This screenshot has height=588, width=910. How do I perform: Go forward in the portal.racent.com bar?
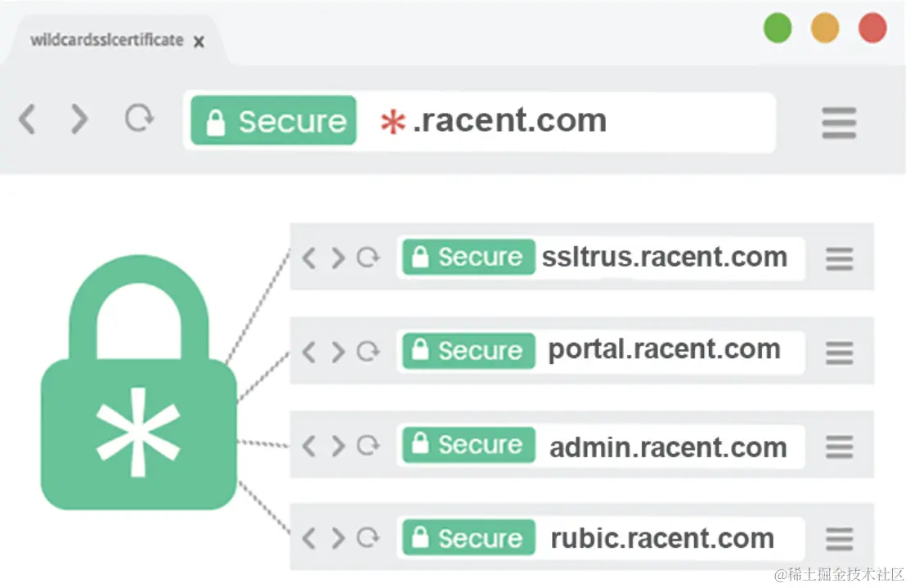click(x=338, y=352)
